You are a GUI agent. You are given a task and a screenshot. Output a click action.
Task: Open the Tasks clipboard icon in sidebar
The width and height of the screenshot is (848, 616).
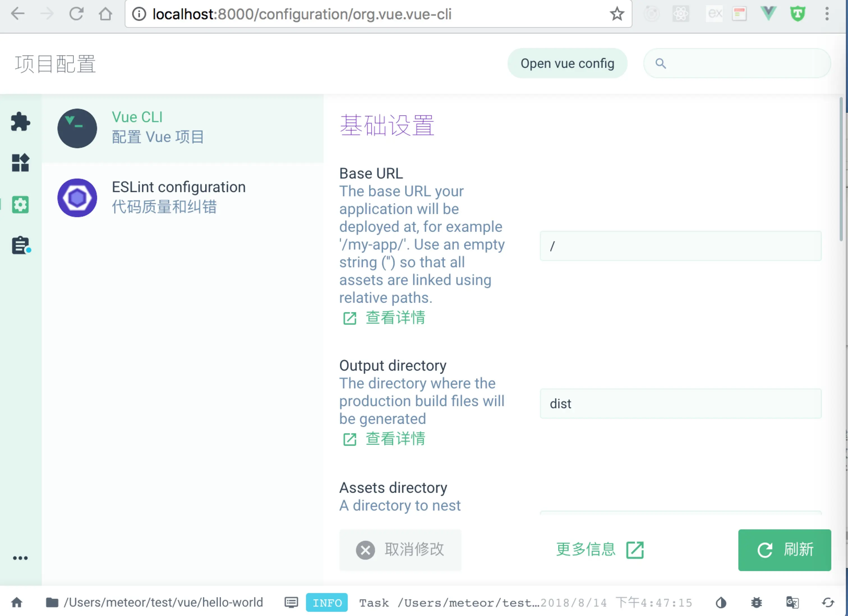[20, 246]
